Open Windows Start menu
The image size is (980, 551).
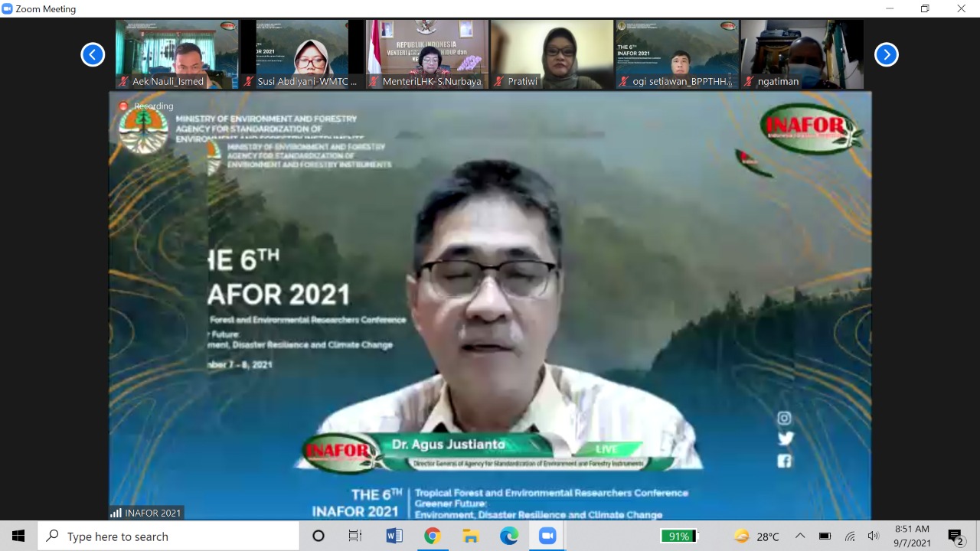[x=18, y=536]
